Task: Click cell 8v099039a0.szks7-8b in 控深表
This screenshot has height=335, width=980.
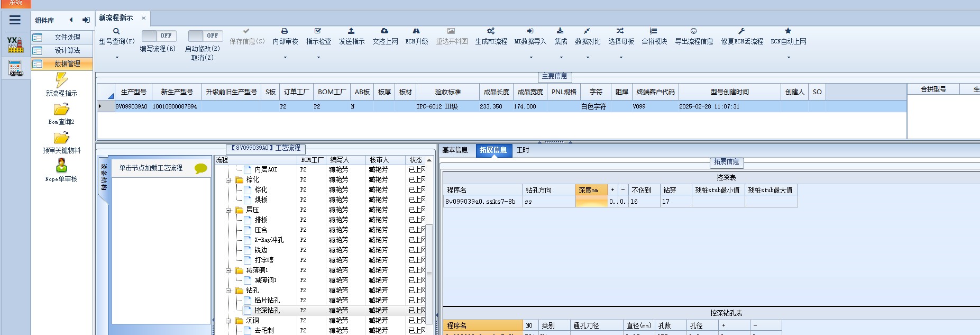Action: (483, 202)
